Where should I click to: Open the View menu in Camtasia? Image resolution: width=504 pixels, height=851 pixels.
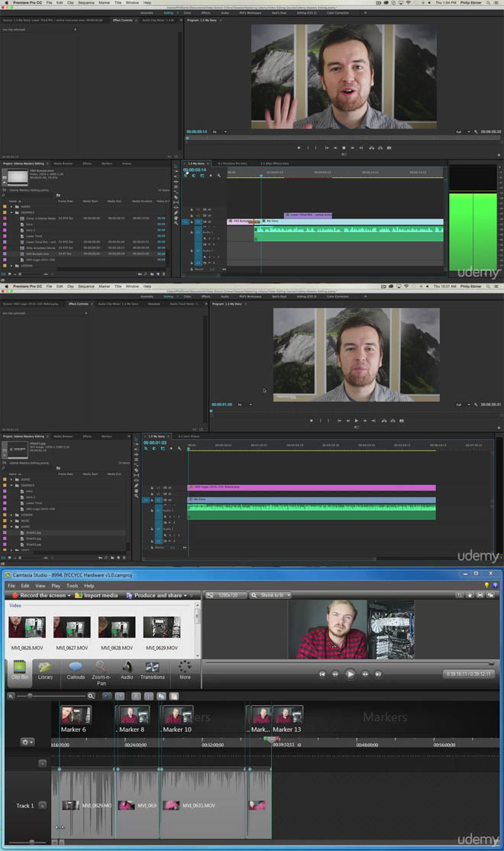click(40, 586)
